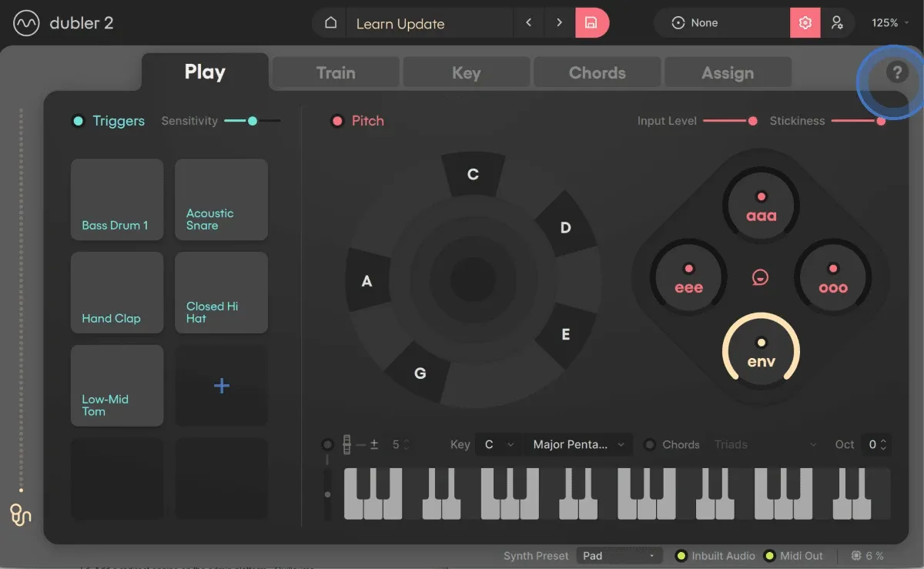Viewport: 924px width, 569px height.
Task: Open the 125% zoom dropdown
Action: click(x=889, y=23)
